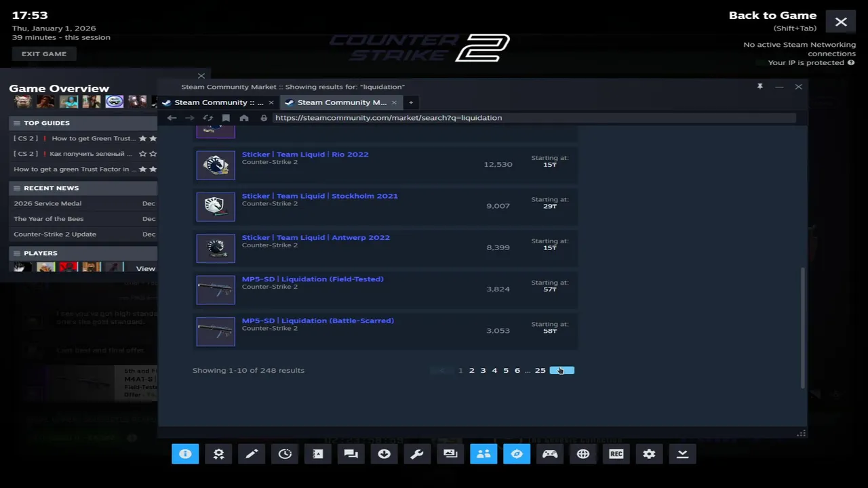Click the next page arrow button
The image size is (868, 488).
(x=562, y=371)
